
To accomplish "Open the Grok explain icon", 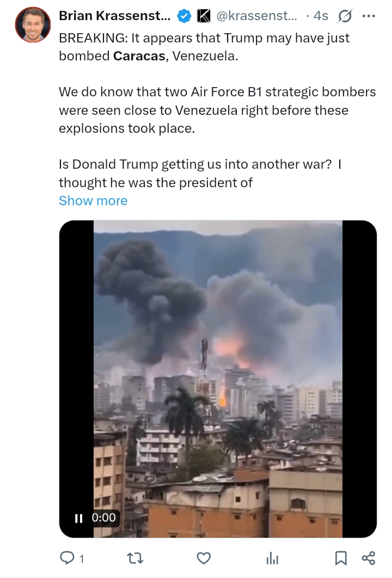I will pos(345,16).
